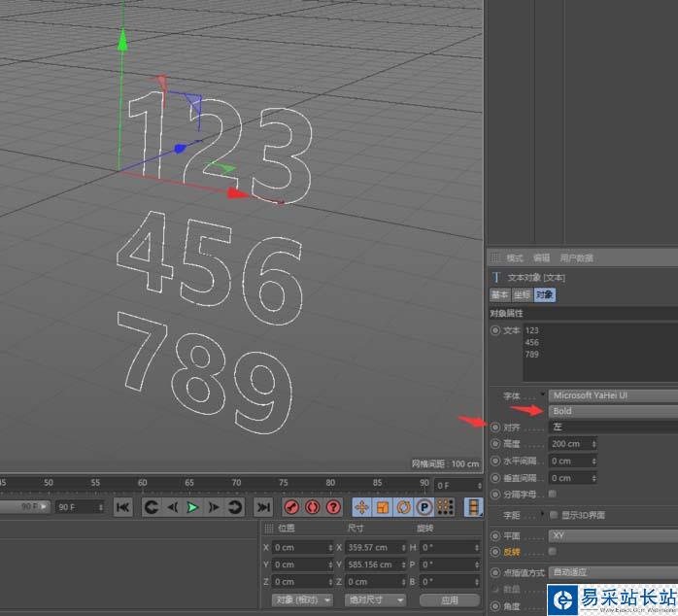The image size is (678, 616).
Task: Click the record active objects key icon
Action: 291,507
